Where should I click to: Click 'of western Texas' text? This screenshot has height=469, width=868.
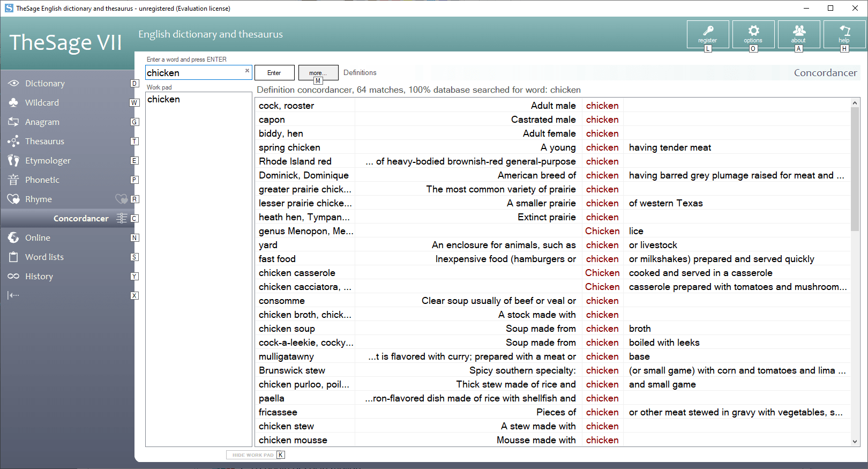click(x=666, y=203)
